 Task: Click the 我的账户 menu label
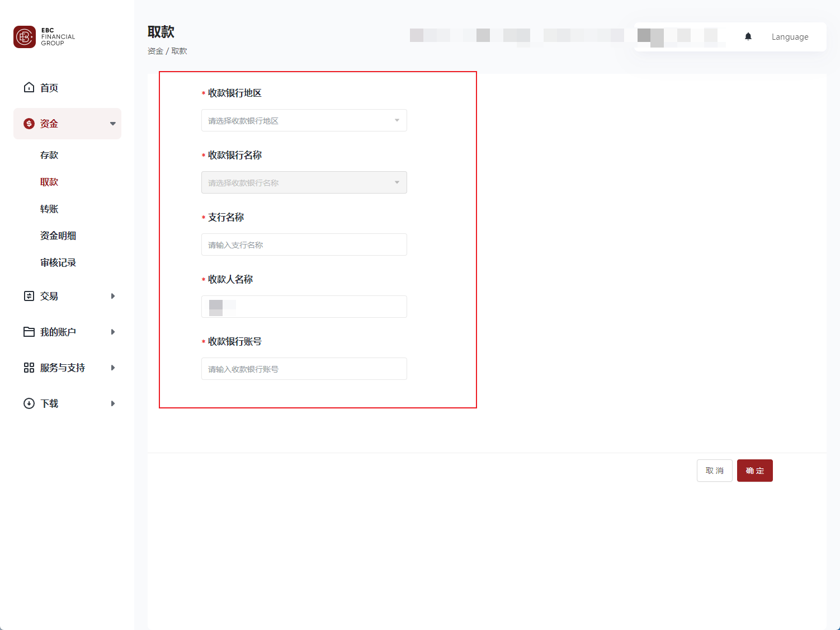(x=58, y=332)
